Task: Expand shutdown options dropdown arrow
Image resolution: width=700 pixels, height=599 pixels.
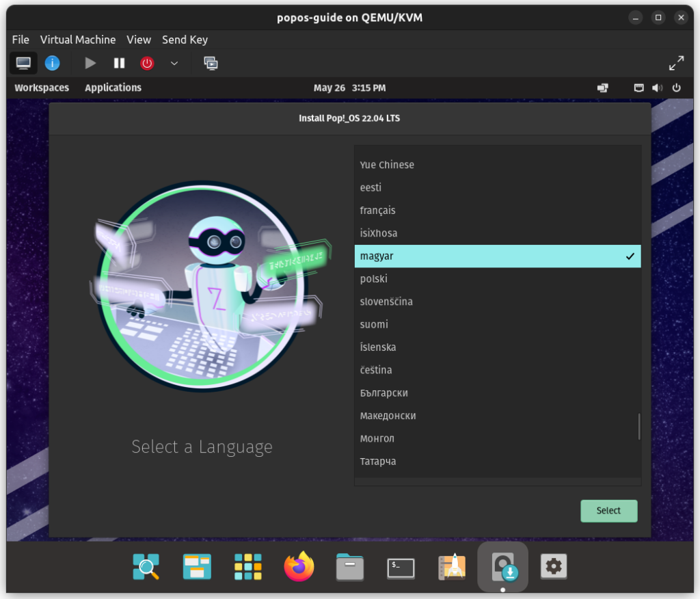Action: 174,63
